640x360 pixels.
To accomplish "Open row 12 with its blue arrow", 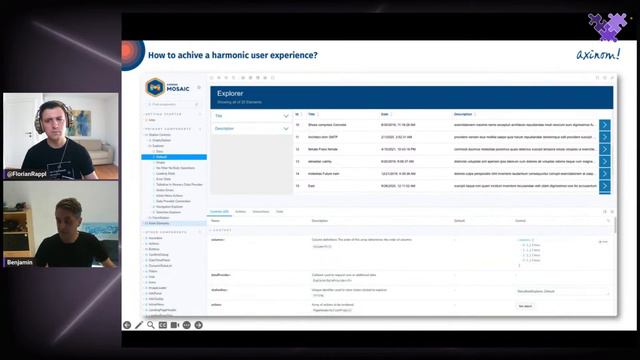I will (x=604, y=149).
